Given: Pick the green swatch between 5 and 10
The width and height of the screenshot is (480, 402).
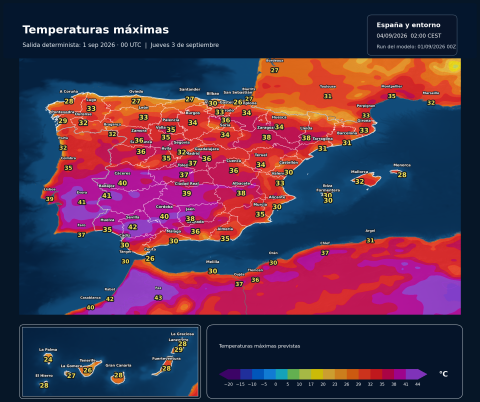Looking at the screenshot, I should 293,374.
